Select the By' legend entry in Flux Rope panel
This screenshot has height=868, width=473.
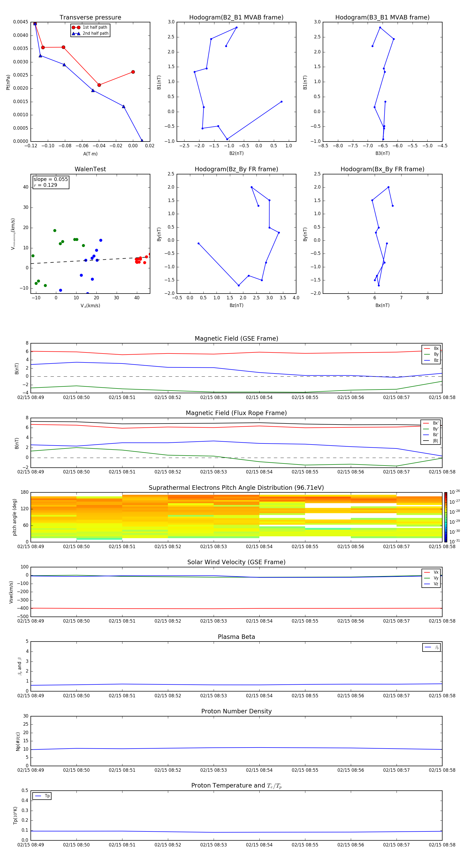click(431, 429)
